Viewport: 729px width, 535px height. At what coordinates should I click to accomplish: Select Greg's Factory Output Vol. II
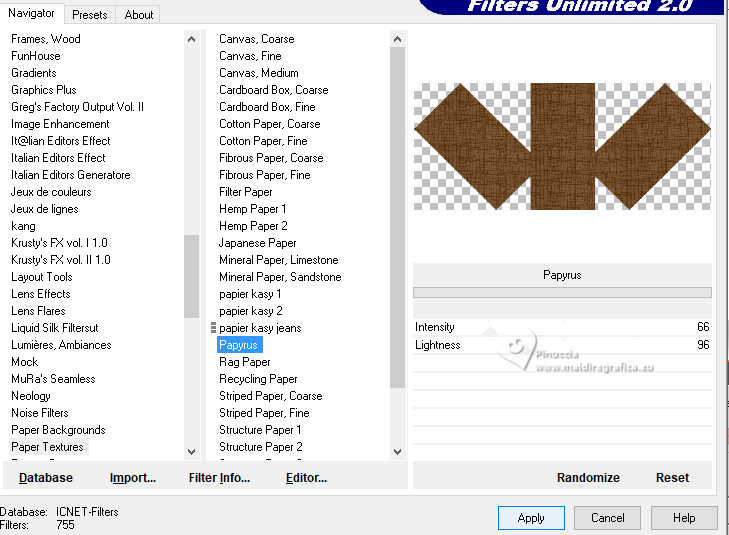(x=77, y=107)
